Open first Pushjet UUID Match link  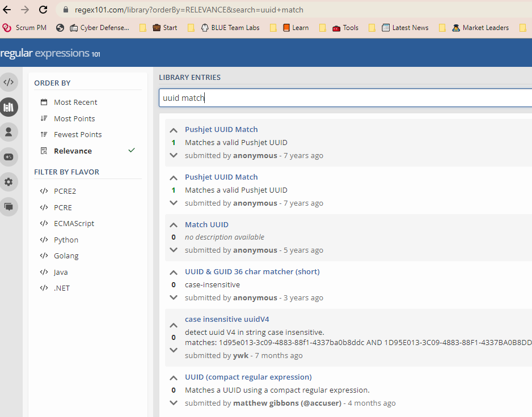point(221,130)
